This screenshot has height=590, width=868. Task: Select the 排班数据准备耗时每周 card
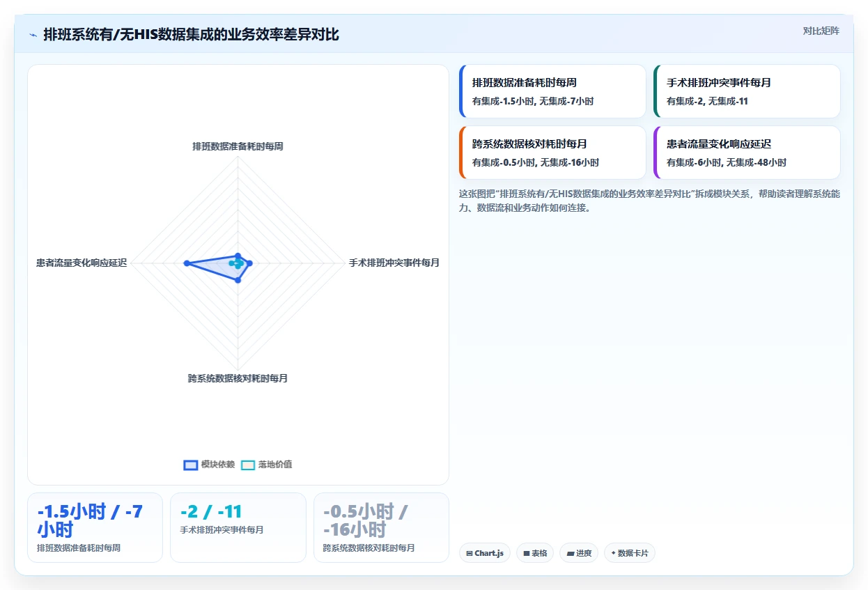pyautogui.click(x=552, y=91)
